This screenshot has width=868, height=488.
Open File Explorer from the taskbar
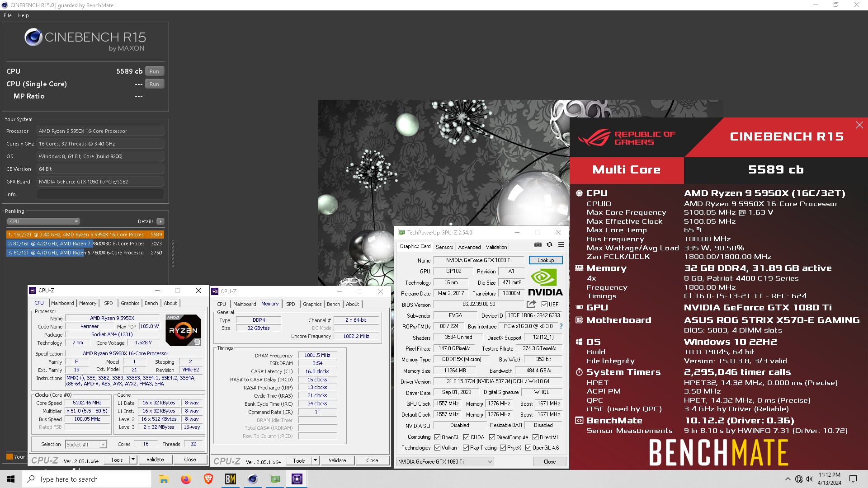pos(164,479)
